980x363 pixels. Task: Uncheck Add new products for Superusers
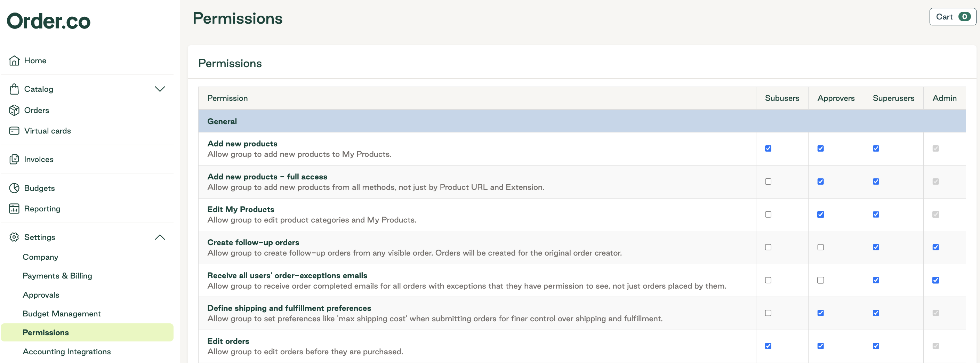(876, 149)
